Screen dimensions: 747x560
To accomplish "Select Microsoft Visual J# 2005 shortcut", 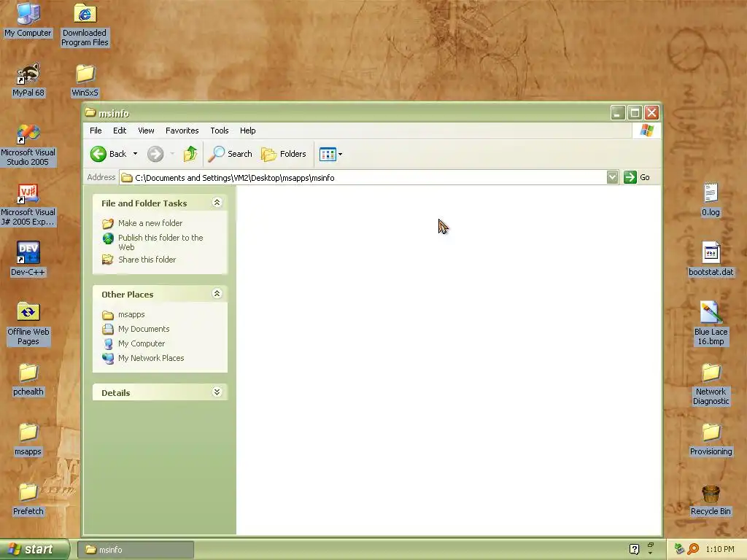I will [x=28, y=205].
